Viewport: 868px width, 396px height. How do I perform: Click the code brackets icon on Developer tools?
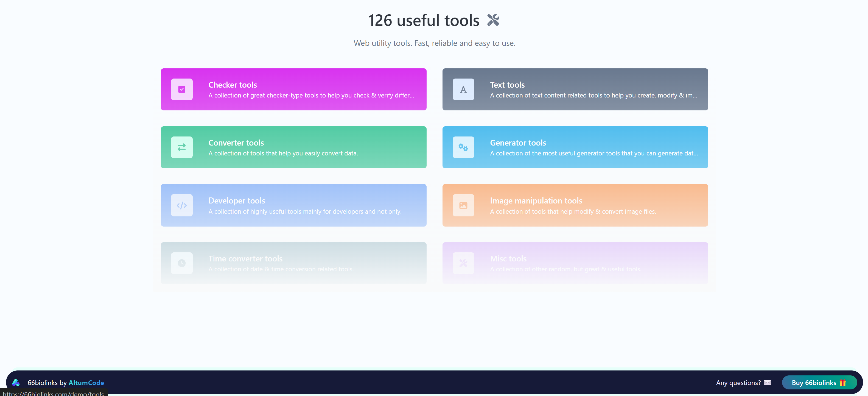tap(182, 205)
